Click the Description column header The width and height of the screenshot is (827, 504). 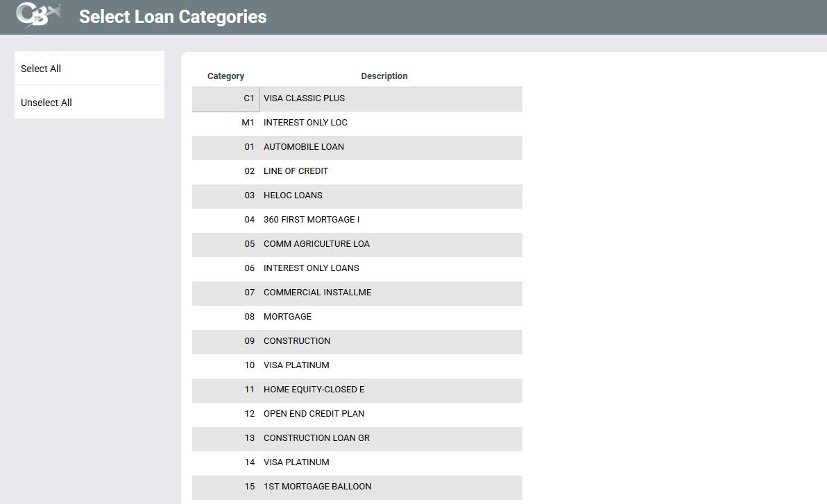[384, 76]
